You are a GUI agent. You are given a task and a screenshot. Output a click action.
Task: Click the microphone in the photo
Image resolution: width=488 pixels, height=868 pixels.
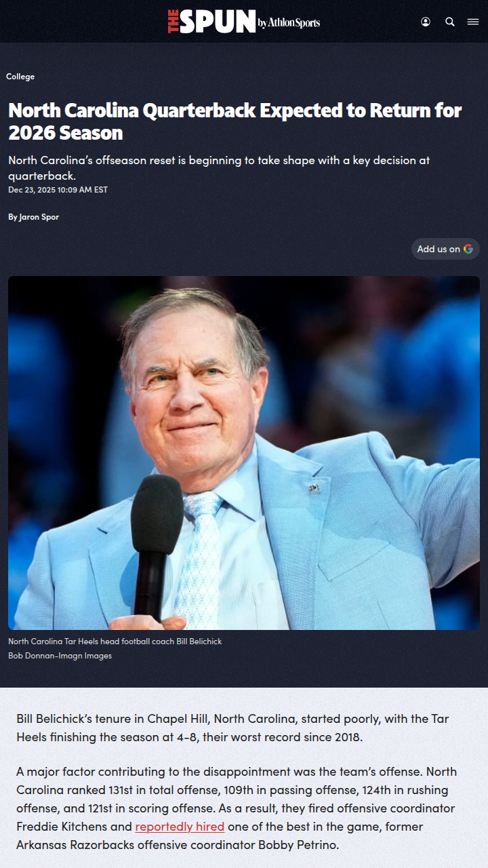156,542
